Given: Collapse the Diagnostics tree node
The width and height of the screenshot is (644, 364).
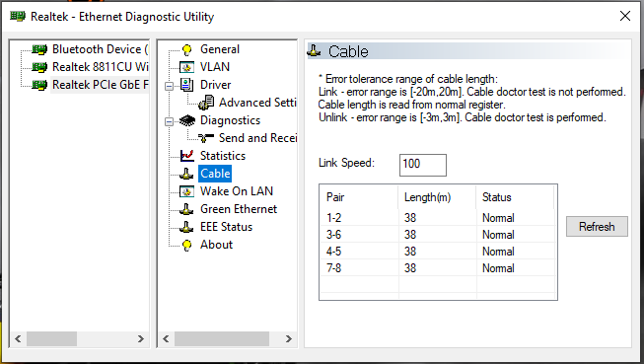Looking at the screenshot, I should click(x=169, y=121).
